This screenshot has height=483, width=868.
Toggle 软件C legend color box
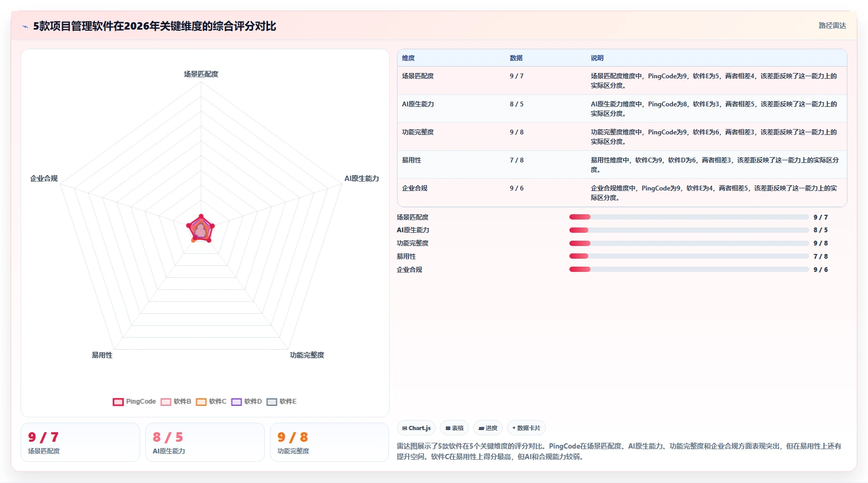point(201,402)
